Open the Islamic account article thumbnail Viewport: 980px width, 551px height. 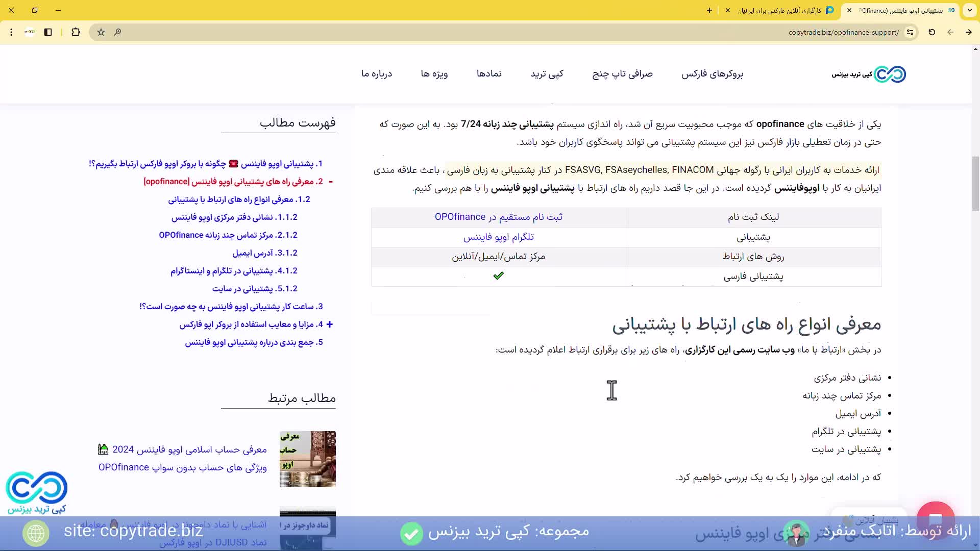(x=307, y=459)
